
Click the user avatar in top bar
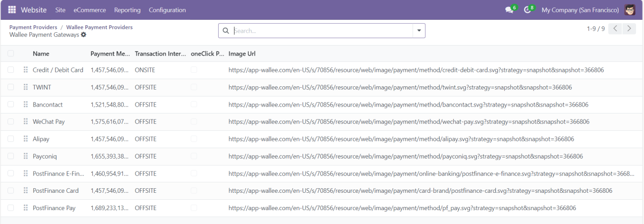[630, 10]
